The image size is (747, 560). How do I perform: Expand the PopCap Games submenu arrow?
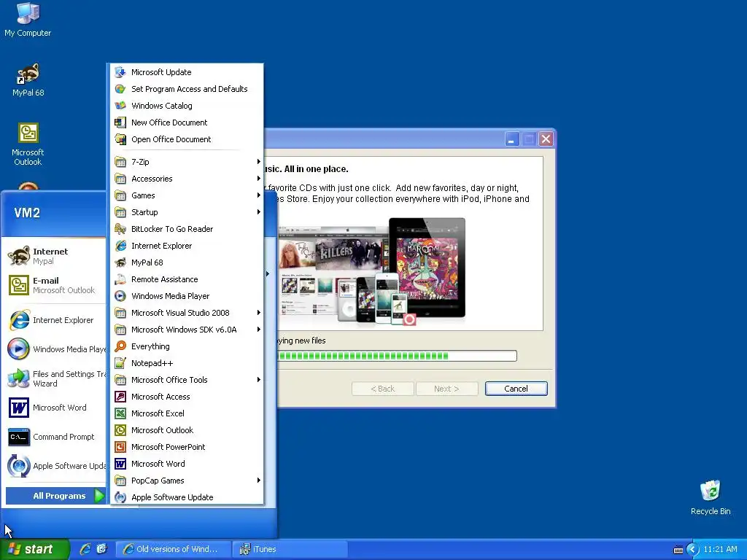259,481
